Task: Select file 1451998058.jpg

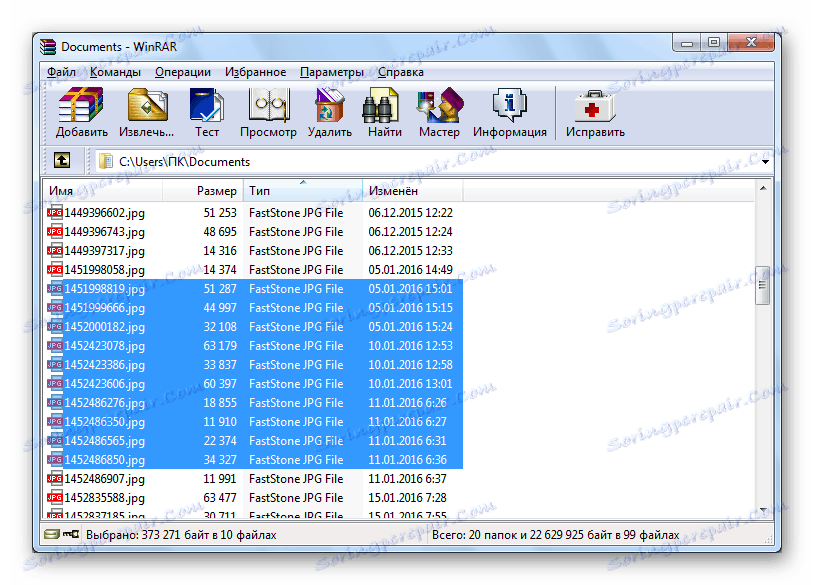Action: [x=104, y=269]
